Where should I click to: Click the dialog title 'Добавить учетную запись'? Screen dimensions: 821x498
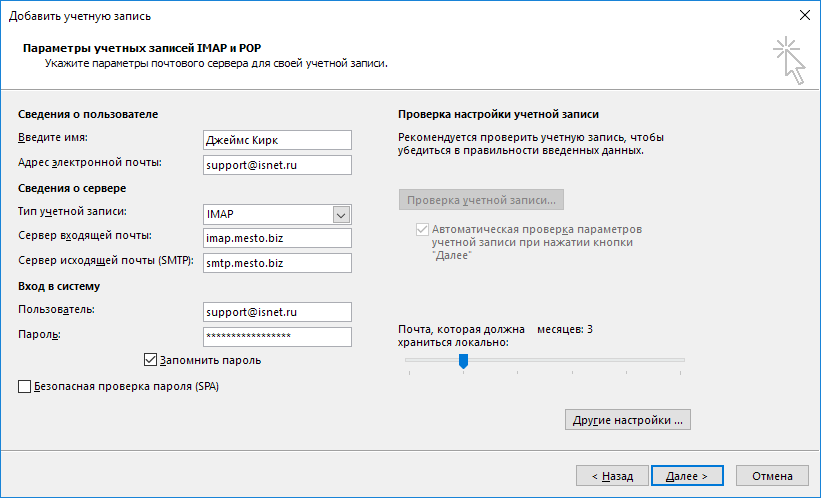(x=81, y=15)
